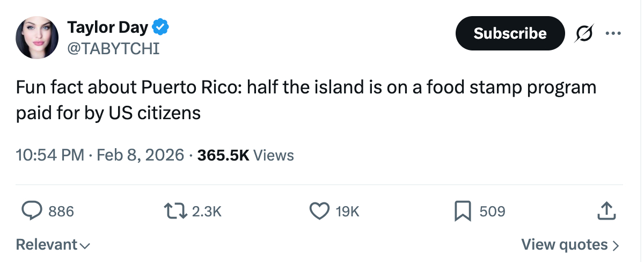
Task: View the 365.5K Views analytics
Action: (x=245, y=156)
